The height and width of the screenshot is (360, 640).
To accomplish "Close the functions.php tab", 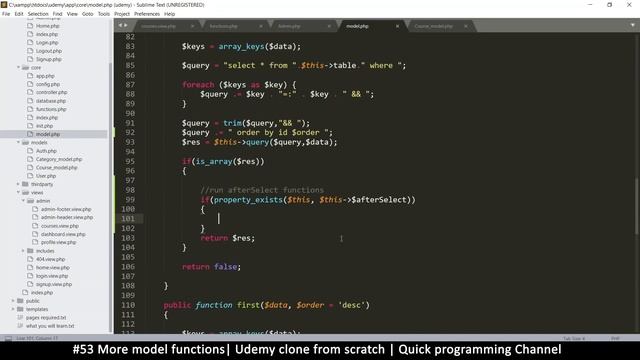I will point(260,26).
